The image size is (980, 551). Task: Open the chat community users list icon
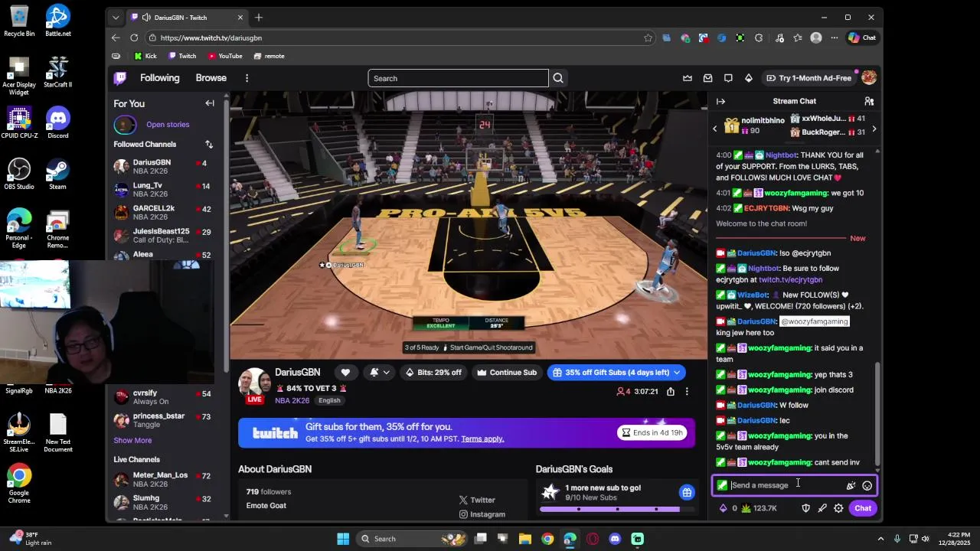pos(869,101)
